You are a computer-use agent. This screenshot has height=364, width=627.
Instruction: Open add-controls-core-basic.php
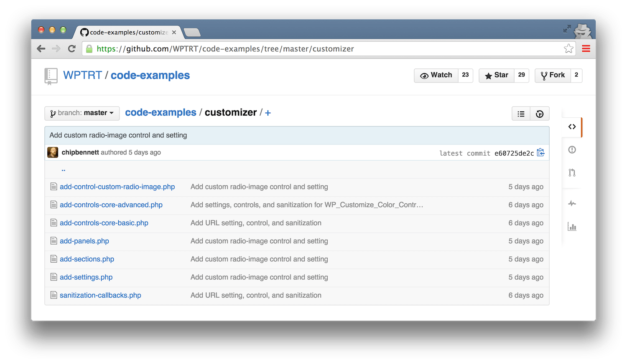104,222
